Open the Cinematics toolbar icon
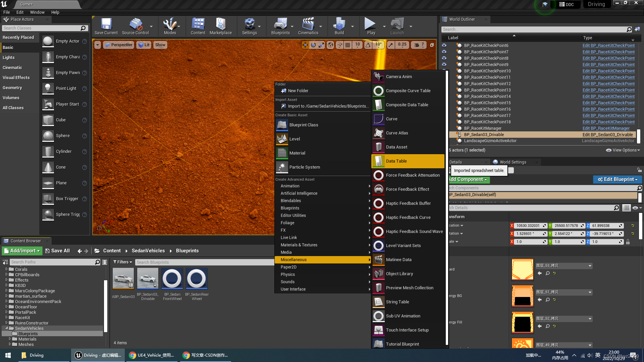Image resolution: width=644 pixels, height=362 pixels. point(308,26)
